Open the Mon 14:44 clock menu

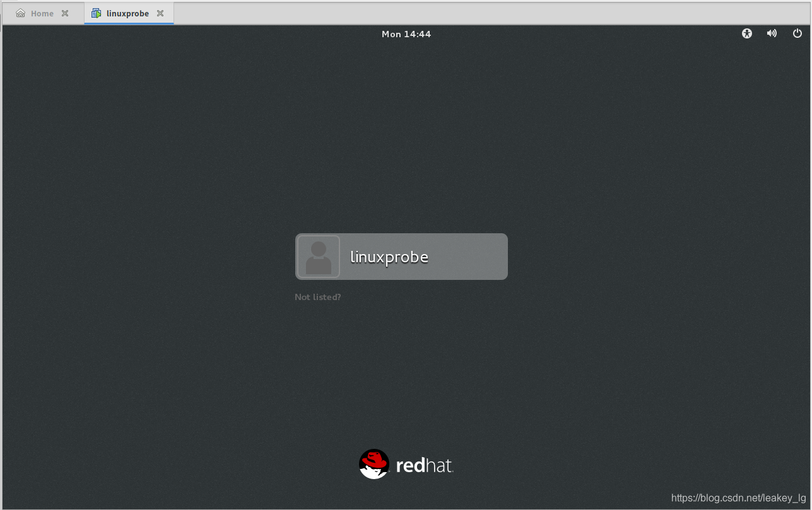click(406, 34)
